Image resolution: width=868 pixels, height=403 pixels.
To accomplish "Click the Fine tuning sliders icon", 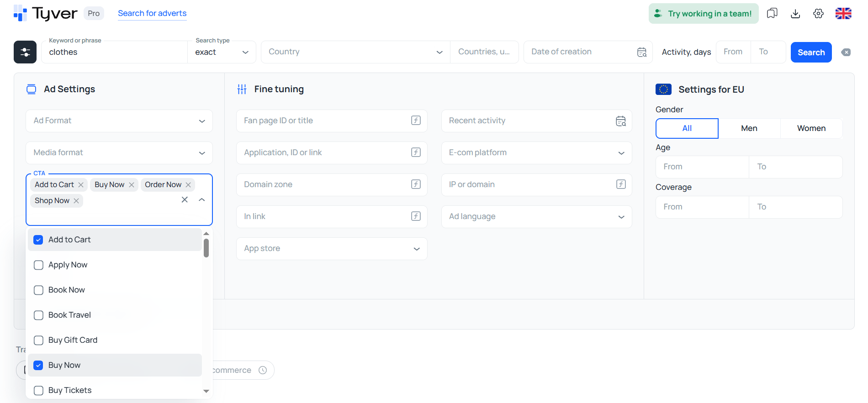I will tap(242, 89).
